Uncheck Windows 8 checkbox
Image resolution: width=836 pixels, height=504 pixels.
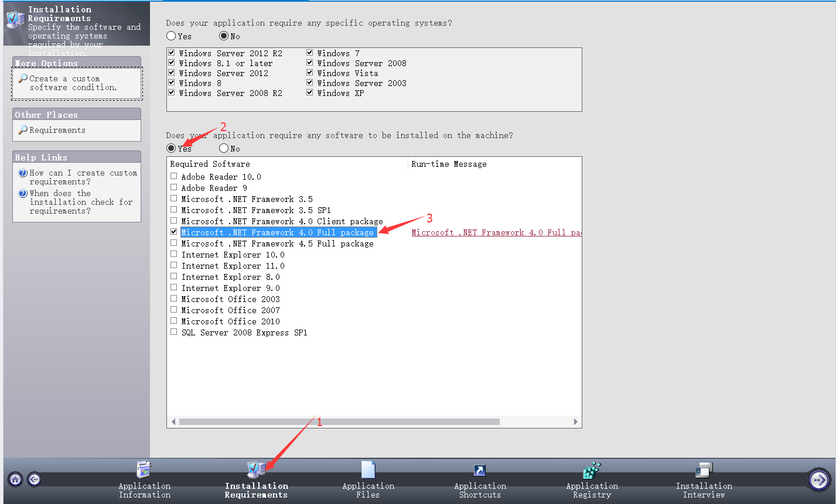[x=172, y=83]
